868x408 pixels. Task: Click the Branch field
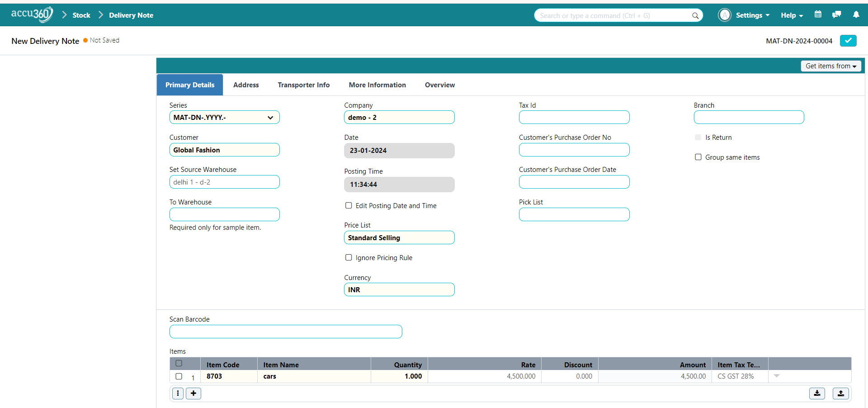[x=749, y=117]
